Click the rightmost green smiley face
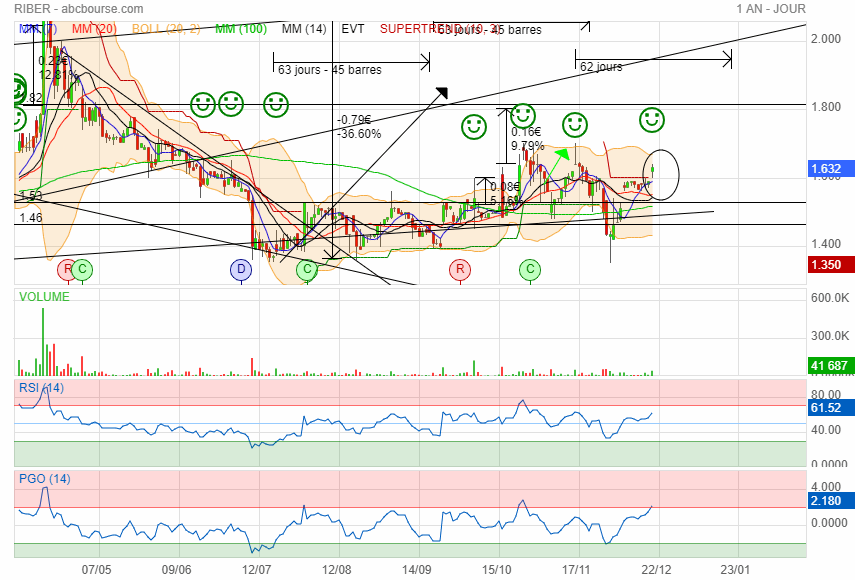 (x=652, y=120)
